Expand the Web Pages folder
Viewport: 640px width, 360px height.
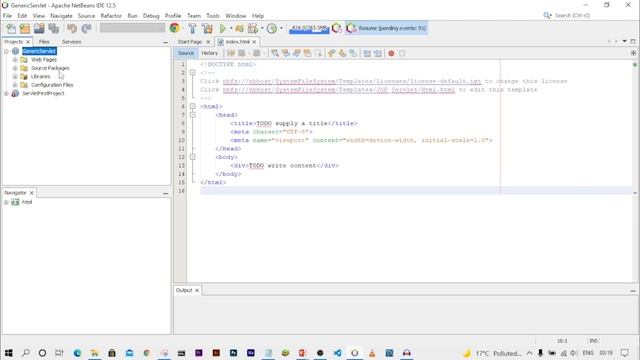[15, 60]
